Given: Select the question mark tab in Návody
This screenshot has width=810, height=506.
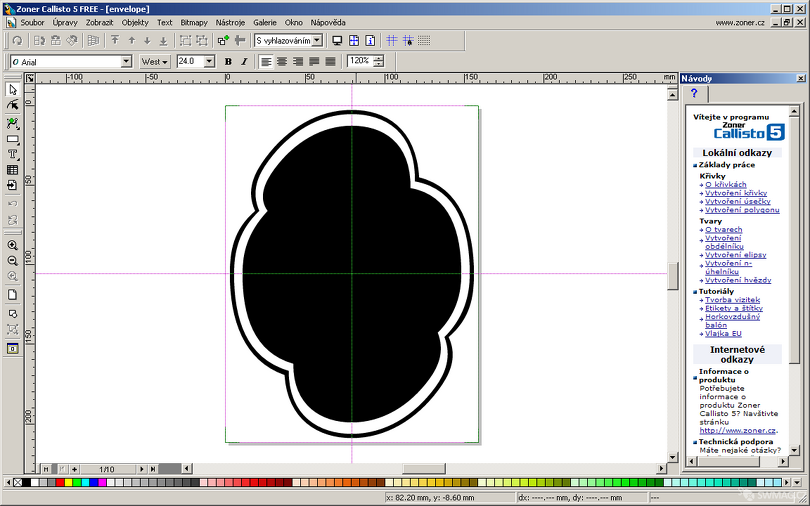Looking at the screenshot, I should coord(694,93).
